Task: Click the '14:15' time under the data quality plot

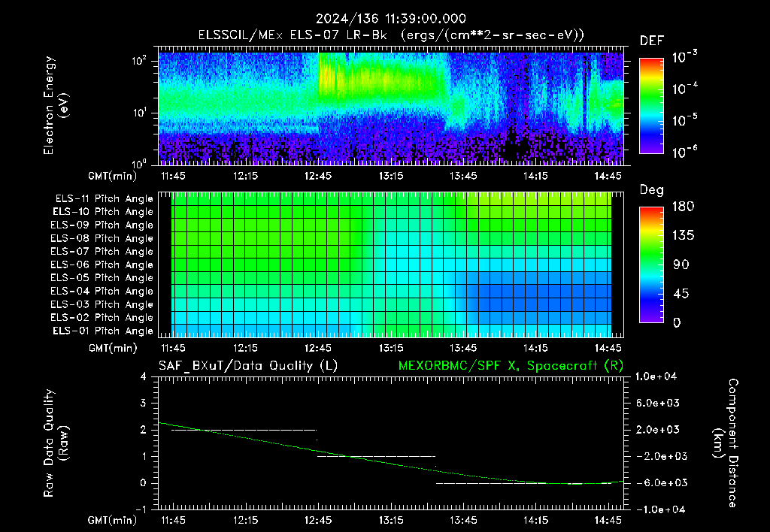Action: (535, 520)
